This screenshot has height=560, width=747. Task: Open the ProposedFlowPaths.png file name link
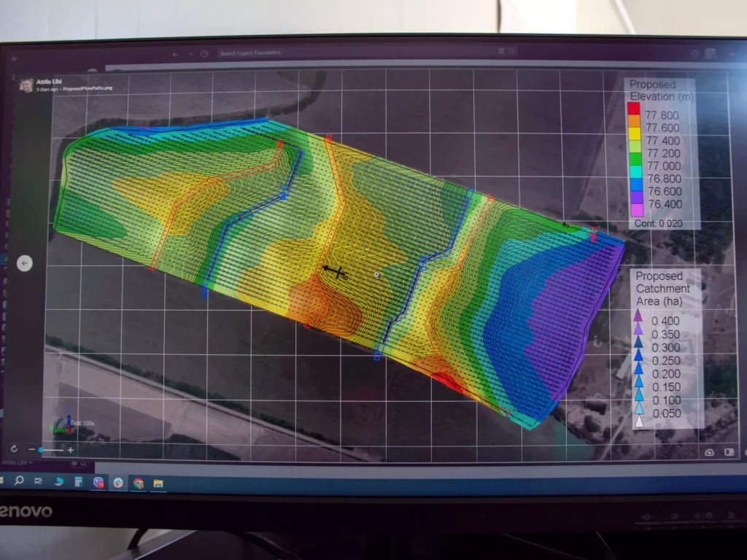[x=88, y=88]
